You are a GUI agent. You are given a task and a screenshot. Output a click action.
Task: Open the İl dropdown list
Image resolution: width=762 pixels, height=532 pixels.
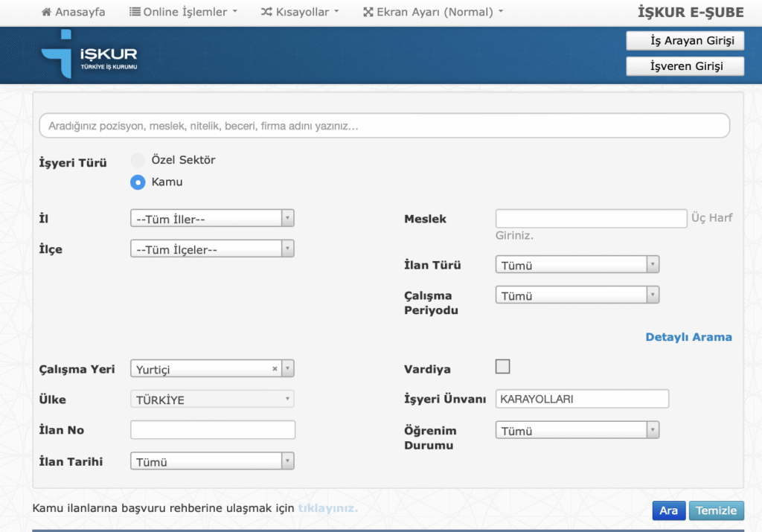(x=212, y=219)
